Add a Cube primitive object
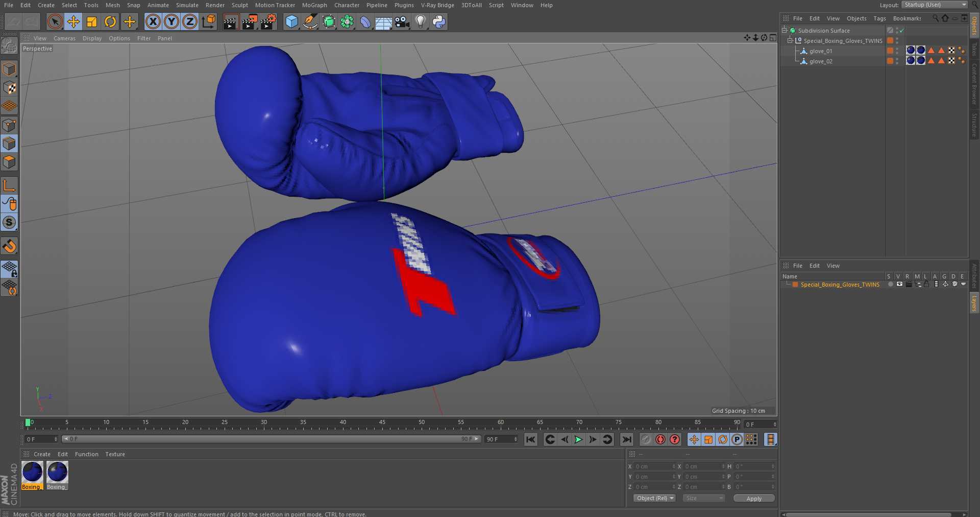The image size is (980, 517). click(x=291, y=21)
